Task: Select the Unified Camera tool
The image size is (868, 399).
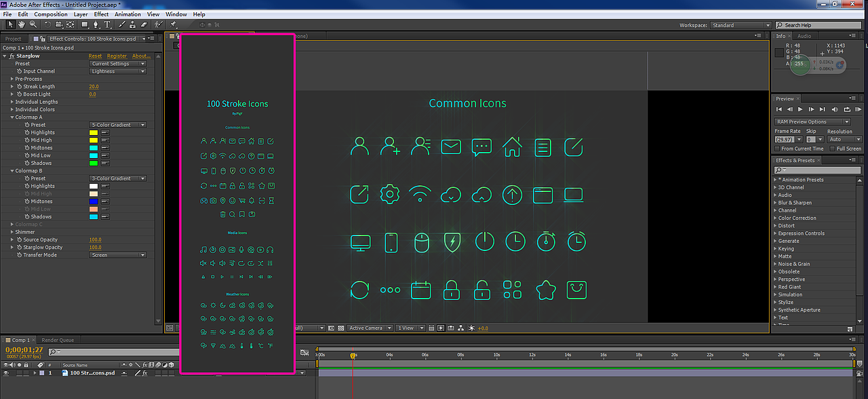Action: pyautogui.click(x=59, y=24)
